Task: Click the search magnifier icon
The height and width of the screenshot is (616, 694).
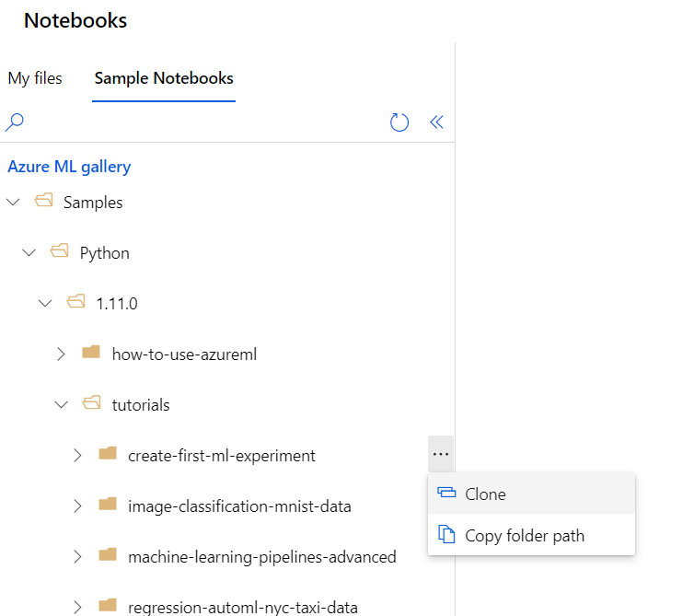Action: click(x=14, y=122)
